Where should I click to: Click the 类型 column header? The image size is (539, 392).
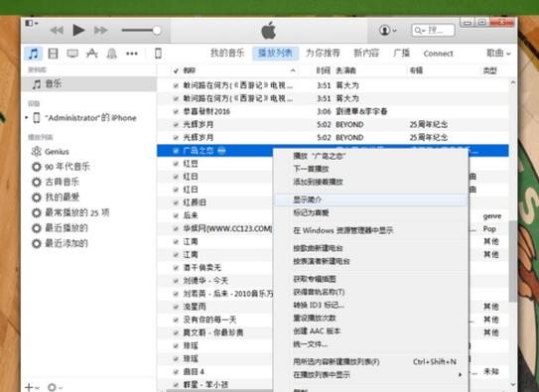point(489,70)
